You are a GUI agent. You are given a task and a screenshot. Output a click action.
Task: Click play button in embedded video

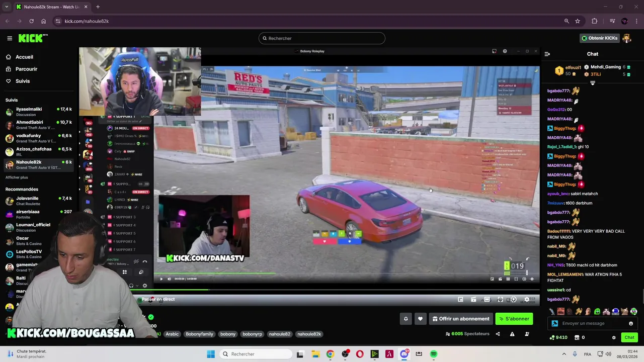pyautogui.click(x=161, y=279)
